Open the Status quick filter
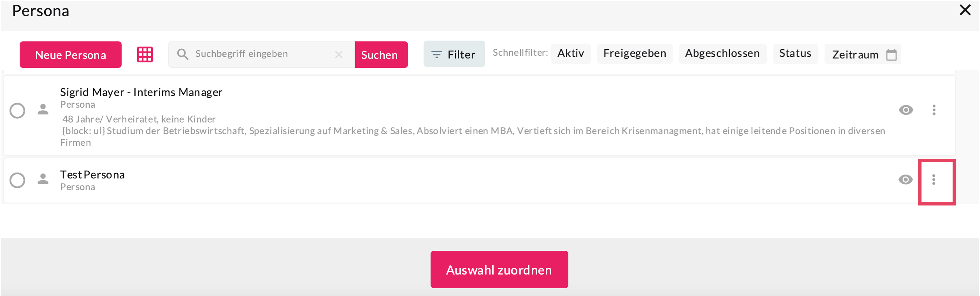The image size is (980, 296). pos(795,54)
